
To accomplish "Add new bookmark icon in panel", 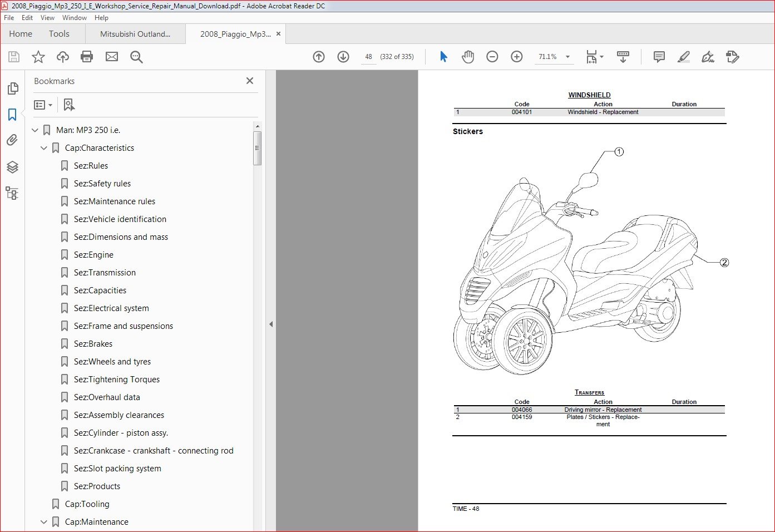I will [x=69, y=105].
